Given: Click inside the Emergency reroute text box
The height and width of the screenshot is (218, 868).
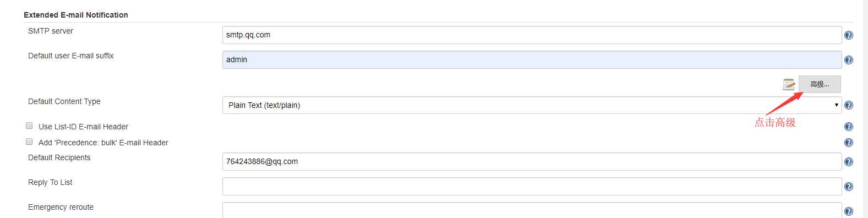Looking at the screenshot, I should coord(532,210).
